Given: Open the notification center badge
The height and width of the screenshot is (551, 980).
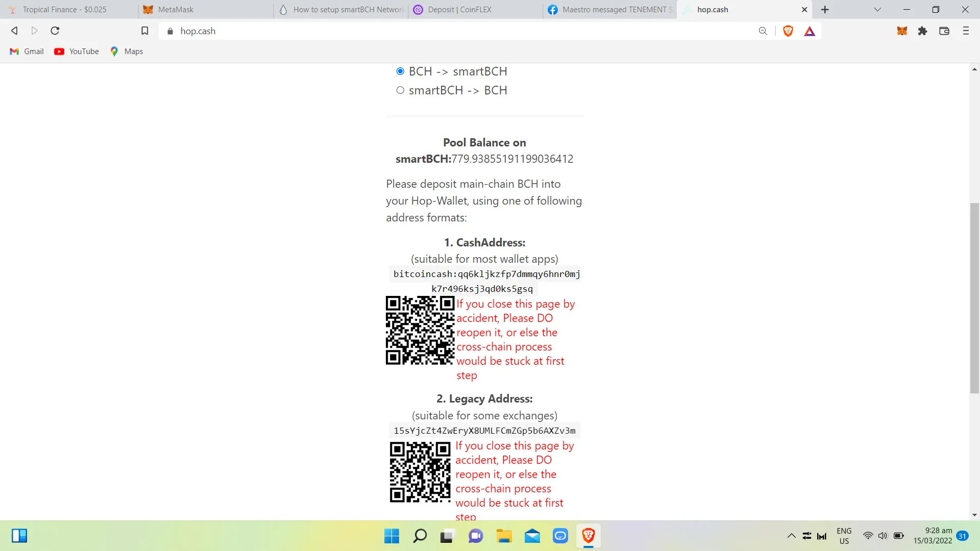Looking at the screenshot, I should (963, 536).
